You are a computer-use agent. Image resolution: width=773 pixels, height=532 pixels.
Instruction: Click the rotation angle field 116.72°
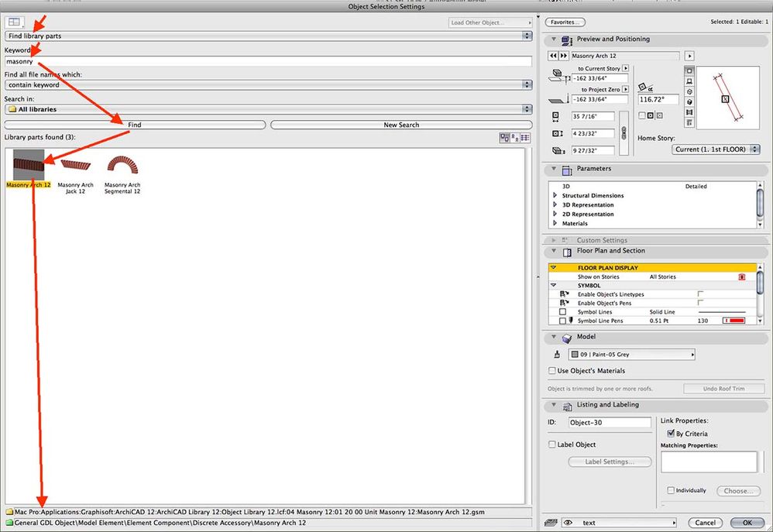click(658, 100)
